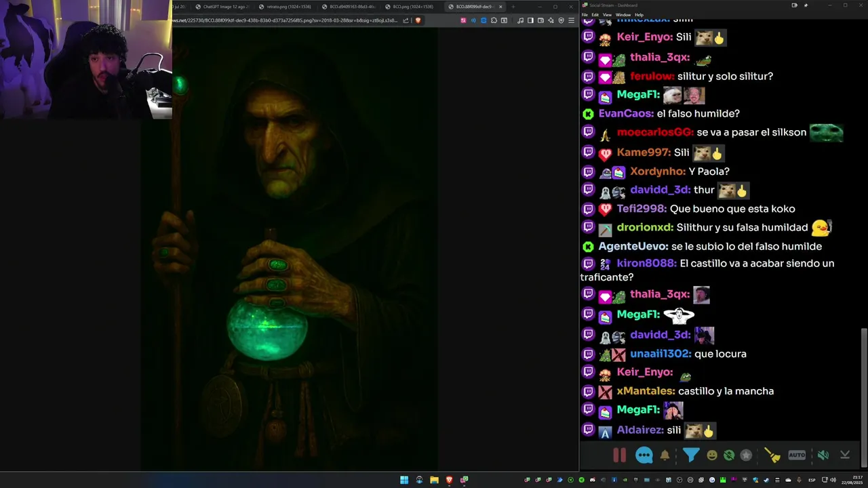Screen dimensions: 868x488
Task: Click Tefi2998's message about koko
Action: (x=732, y=209)
